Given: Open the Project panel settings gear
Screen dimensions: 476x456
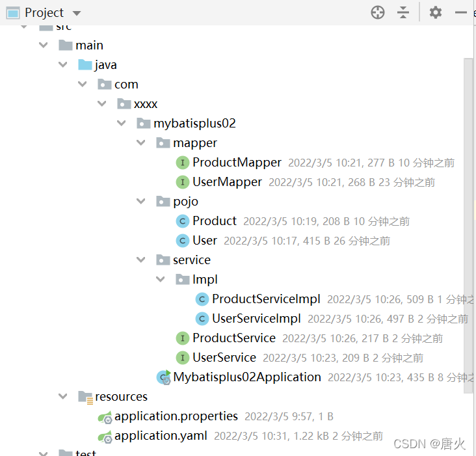Looking at the screenshot, I should 435,13.
